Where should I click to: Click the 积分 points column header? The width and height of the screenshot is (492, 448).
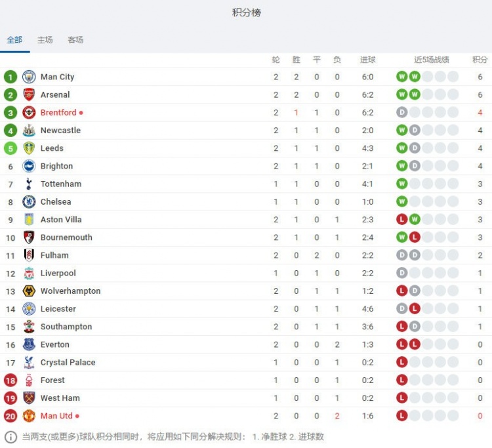[480, 60]
